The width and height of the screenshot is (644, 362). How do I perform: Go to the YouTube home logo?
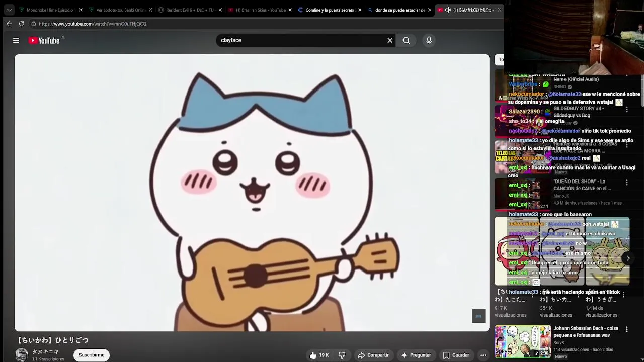pos(44,40)
